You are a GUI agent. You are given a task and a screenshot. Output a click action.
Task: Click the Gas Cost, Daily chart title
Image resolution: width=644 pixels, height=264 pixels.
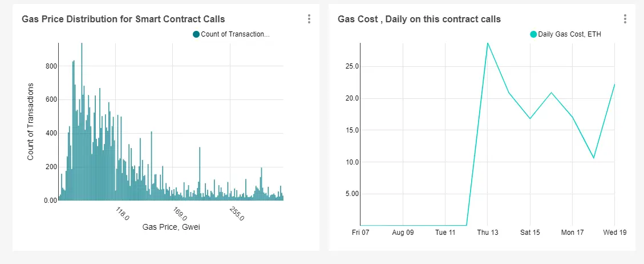[x=419, y=19]
